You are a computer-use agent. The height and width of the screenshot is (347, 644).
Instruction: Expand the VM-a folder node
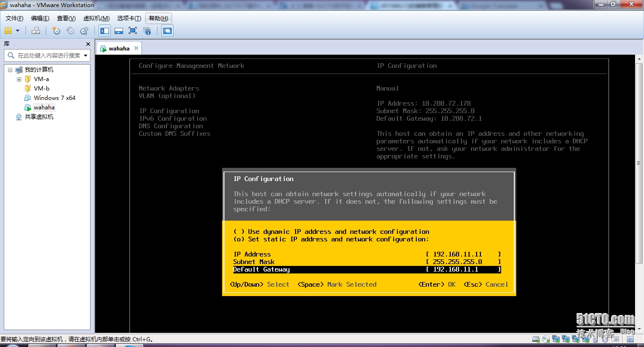tap(19, 79)
